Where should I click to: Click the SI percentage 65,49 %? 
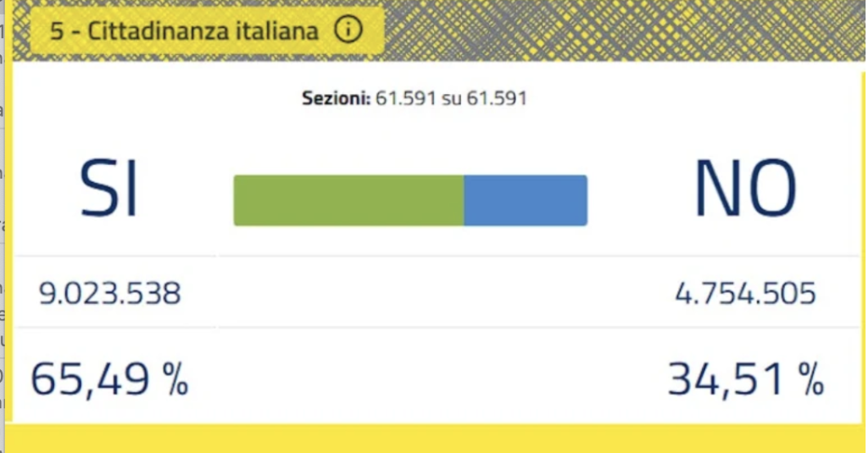click(109, 378)
